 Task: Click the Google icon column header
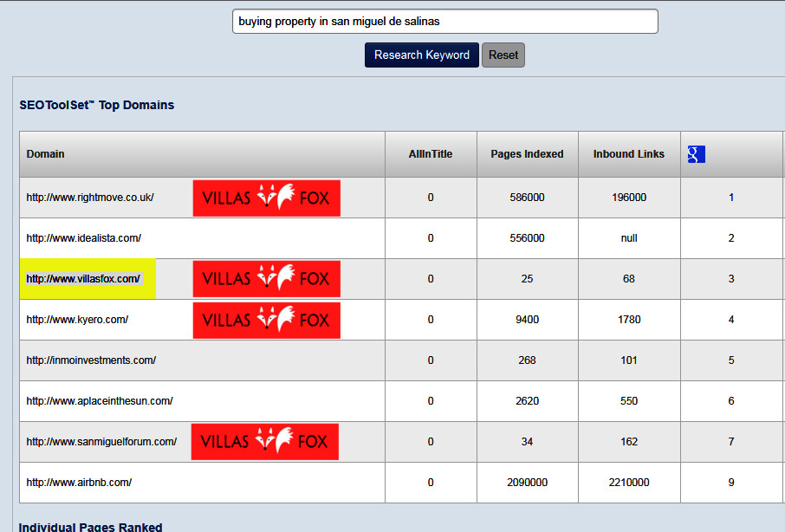point(696,154)
